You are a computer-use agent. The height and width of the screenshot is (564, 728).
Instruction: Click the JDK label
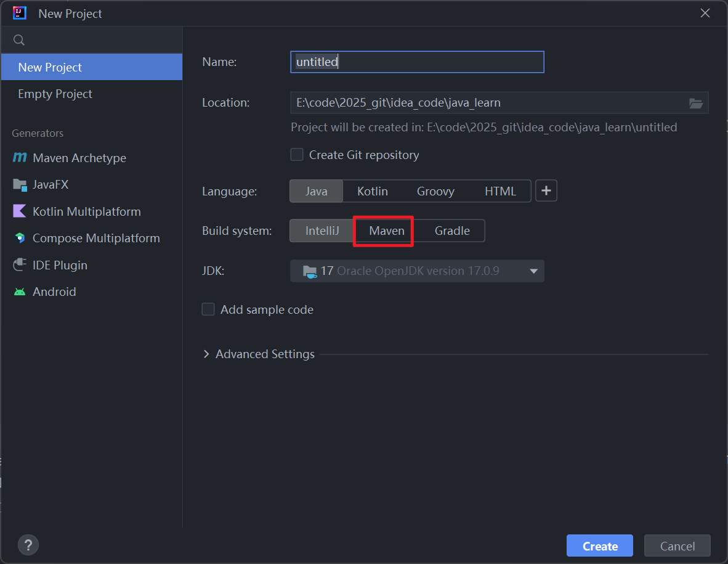tap(213, 271)
